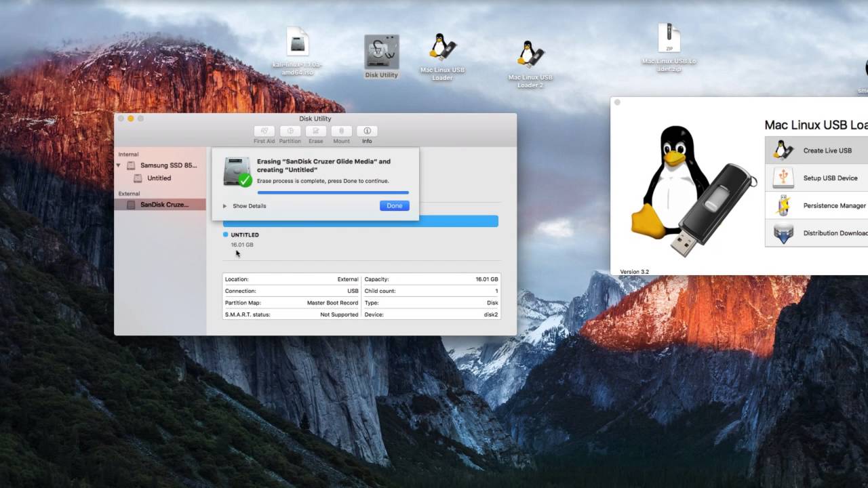Collapse the Samsung SSD tree arrow
Screen dimensions: 868x488
click(119, 165)
